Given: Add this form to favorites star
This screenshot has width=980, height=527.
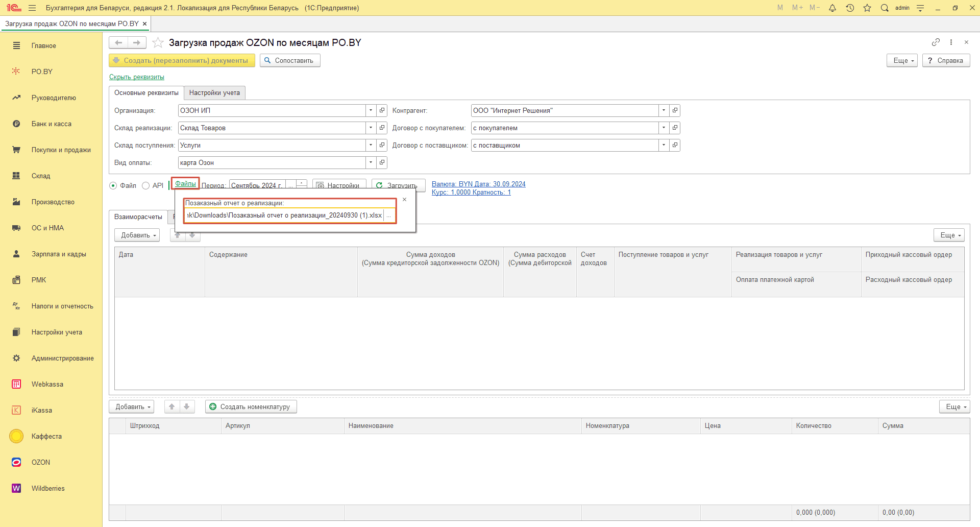Looking at the screenshot, I should tap(158, 42).
